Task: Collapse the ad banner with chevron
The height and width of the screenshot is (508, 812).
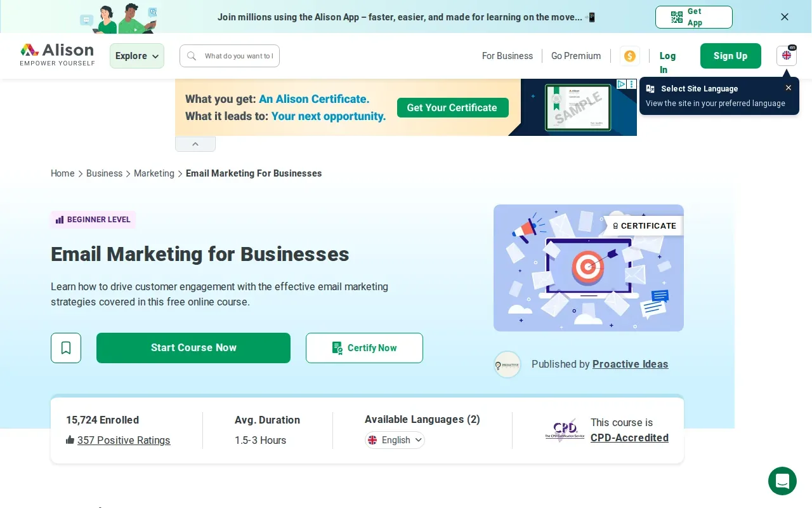Action: tap(195, 144)
